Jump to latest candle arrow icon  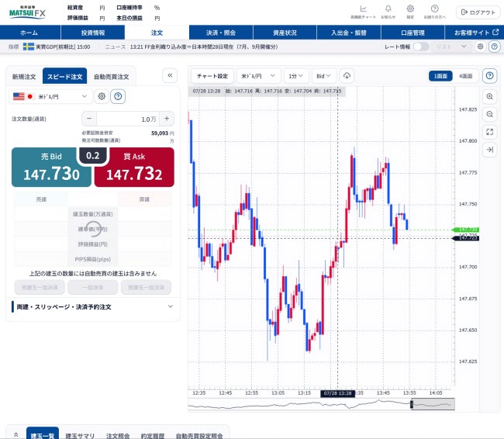(x=489, y=150)
